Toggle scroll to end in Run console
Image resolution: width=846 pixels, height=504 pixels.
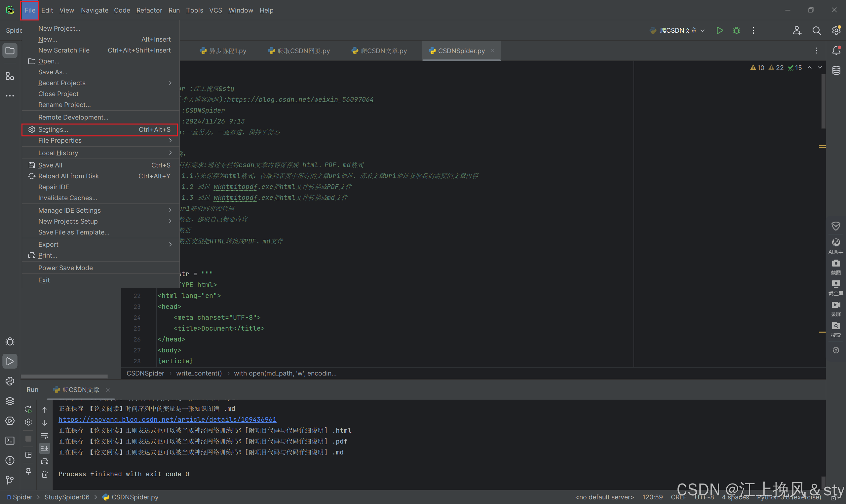pos(45,448)
